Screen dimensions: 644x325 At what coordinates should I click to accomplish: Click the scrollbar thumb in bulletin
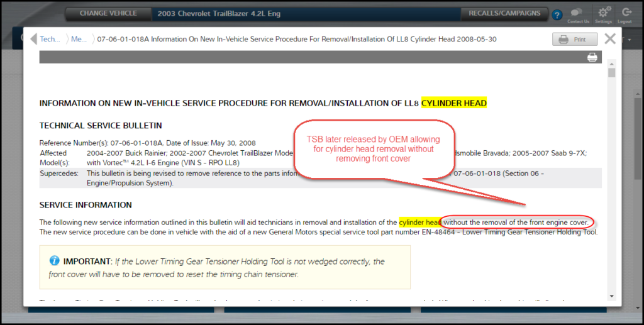click(612, 72)
